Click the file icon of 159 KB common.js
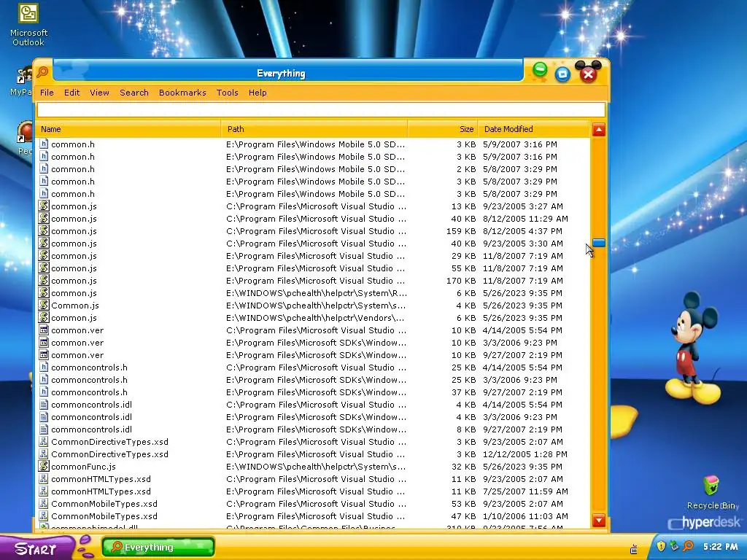 click(44, 231)
